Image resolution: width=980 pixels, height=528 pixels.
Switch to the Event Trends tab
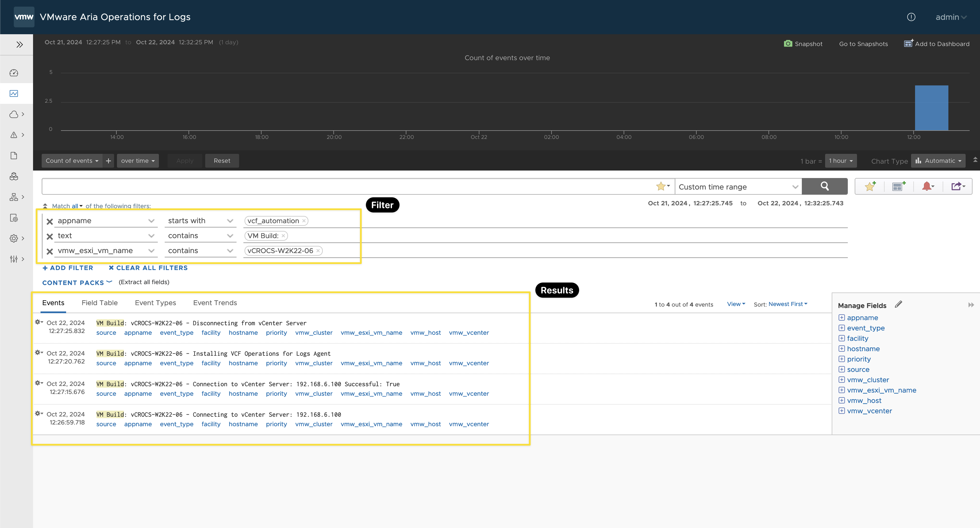215,303
